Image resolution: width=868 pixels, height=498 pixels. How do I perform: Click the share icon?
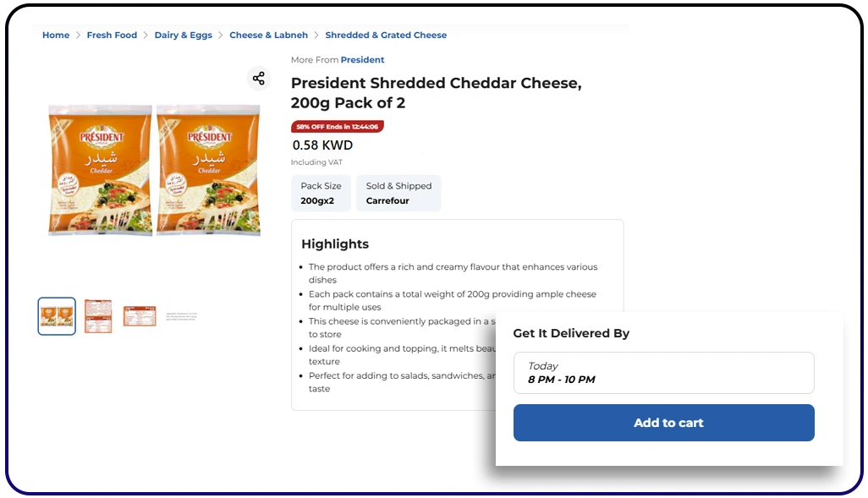(259, 78)
